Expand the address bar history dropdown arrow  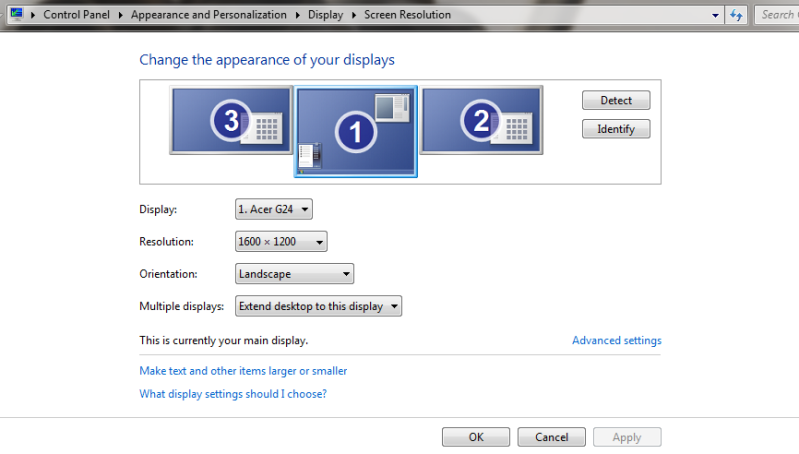point(715,15)
